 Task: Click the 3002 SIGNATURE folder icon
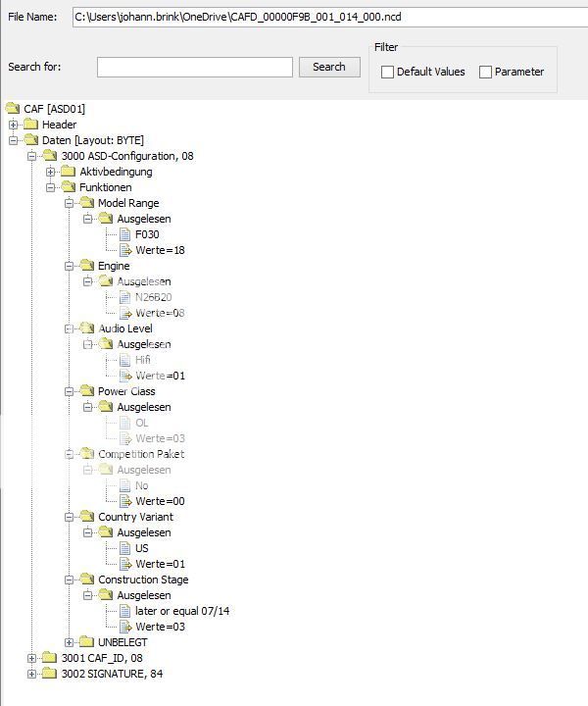[49, 674]
